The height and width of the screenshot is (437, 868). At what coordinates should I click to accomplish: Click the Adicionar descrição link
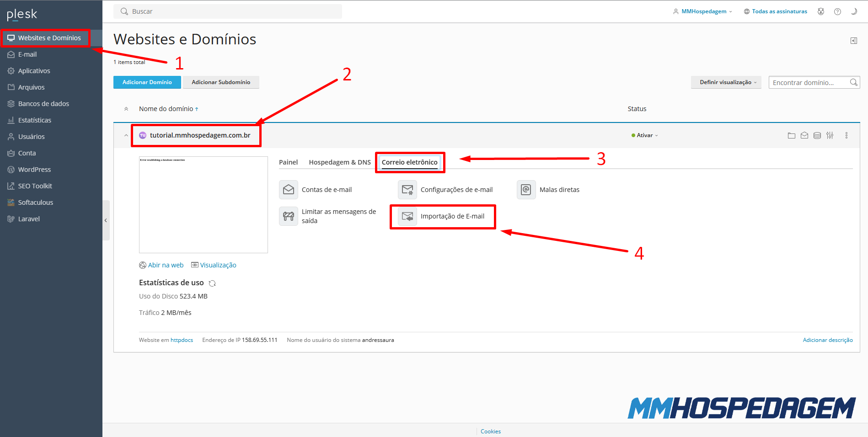pyautogui.click(x=828, y=340)
